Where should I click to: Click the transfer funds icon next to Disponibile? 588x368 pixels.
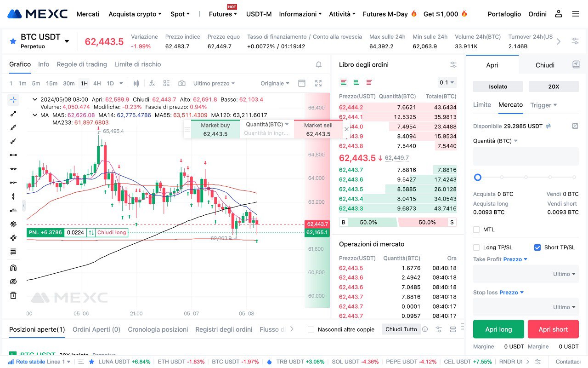click(x=548, y=126)
